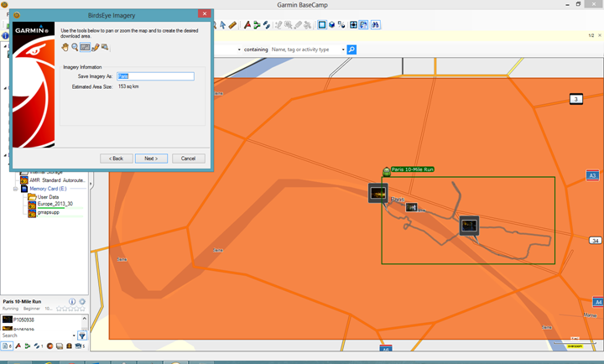Open the activity type search dropdown arrow

pos(343,49)
